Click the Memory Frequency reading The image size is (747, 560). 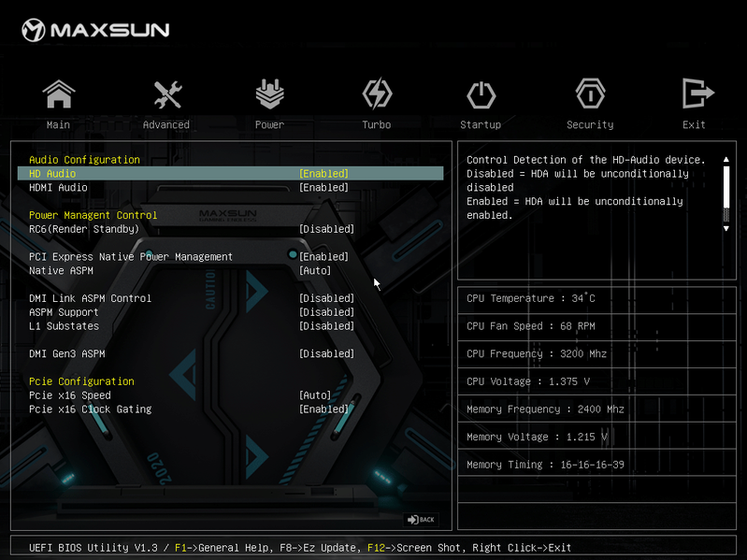coord(545,409)
